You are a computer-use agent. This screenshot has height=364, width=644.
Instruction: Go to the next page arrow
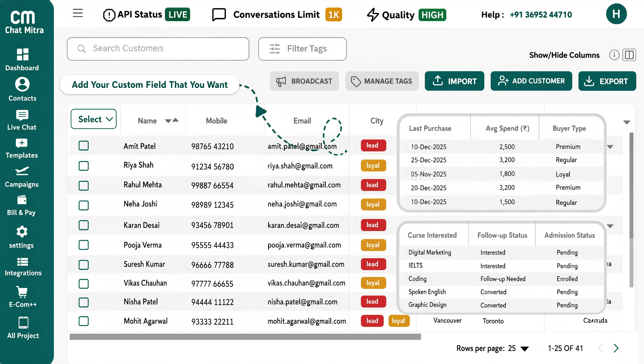tap(616, 348)
